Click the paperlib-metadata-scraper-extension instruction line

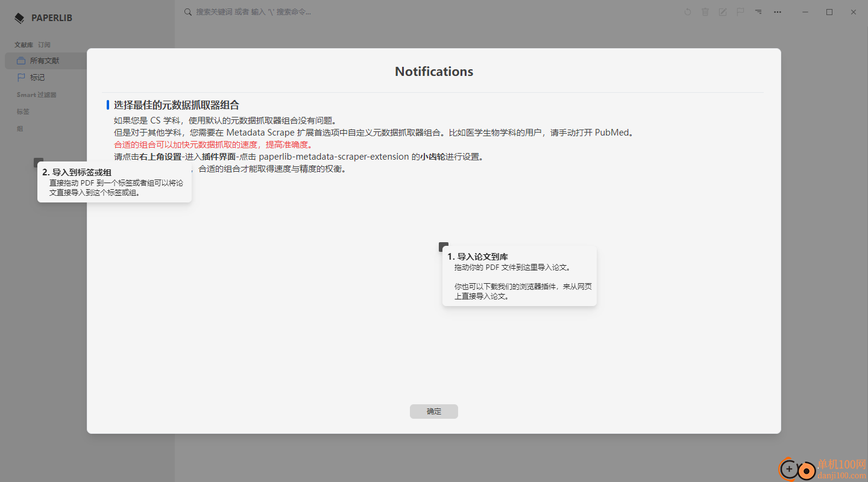[x=299, y=157]
